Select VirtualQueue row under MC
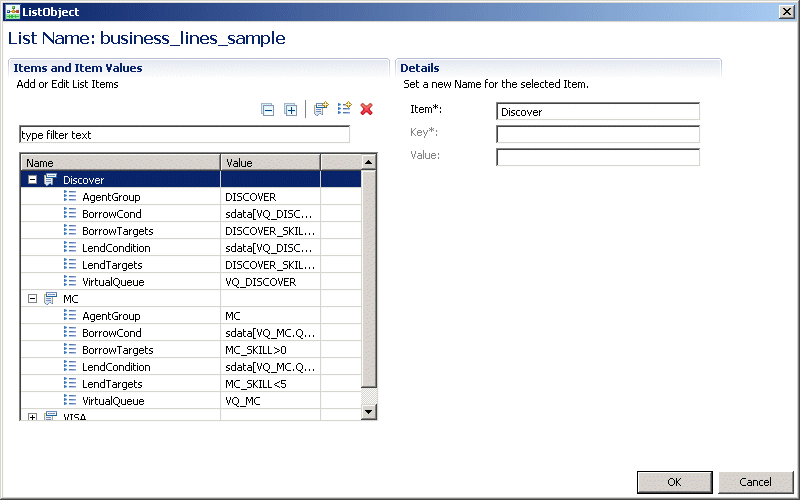Screen dimensions: 800x500 (191, 401)
